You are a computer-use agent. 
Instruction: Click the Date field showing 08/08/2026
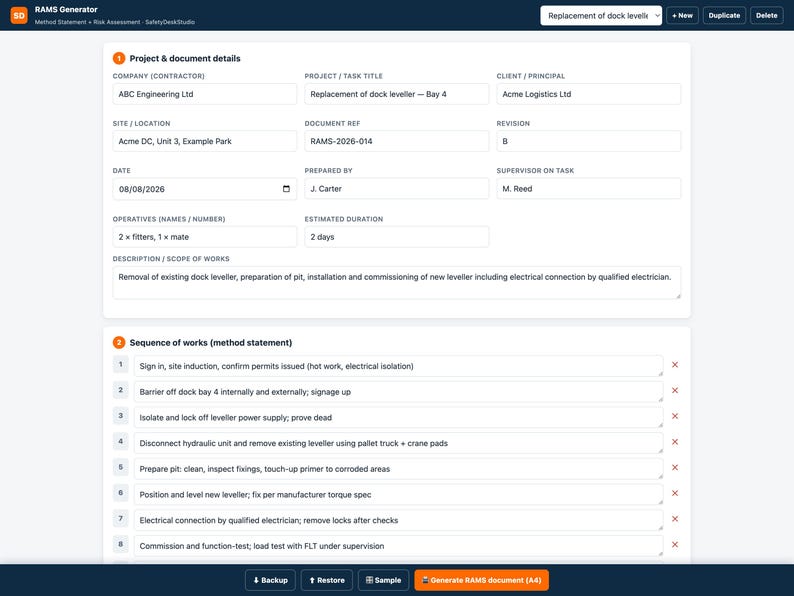(205, 189)
